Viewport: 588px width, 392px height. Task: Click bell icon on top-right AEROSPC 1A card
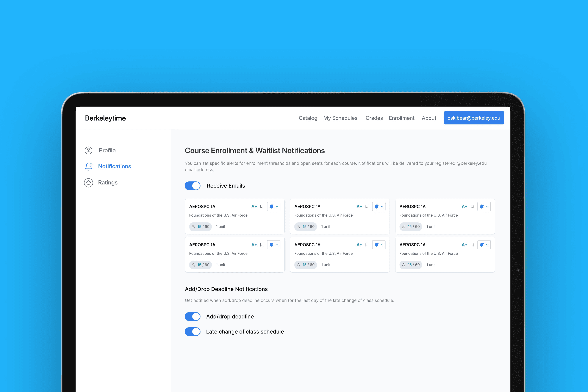482,206
